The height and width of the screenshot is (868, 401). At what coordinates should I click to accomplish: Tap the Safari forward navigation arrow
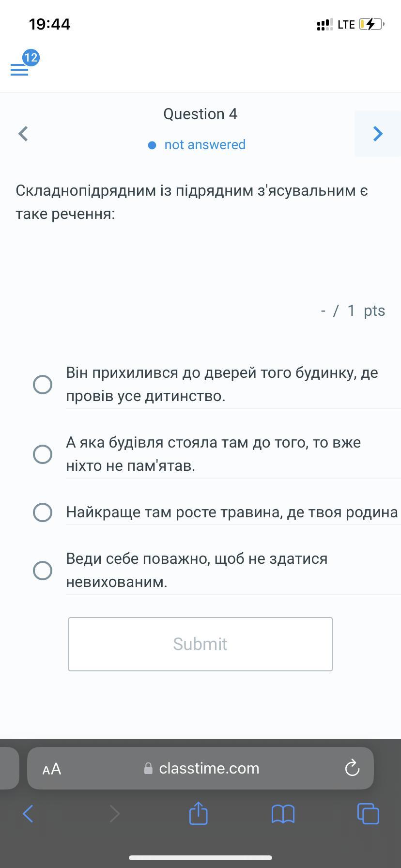coord(114,814)
